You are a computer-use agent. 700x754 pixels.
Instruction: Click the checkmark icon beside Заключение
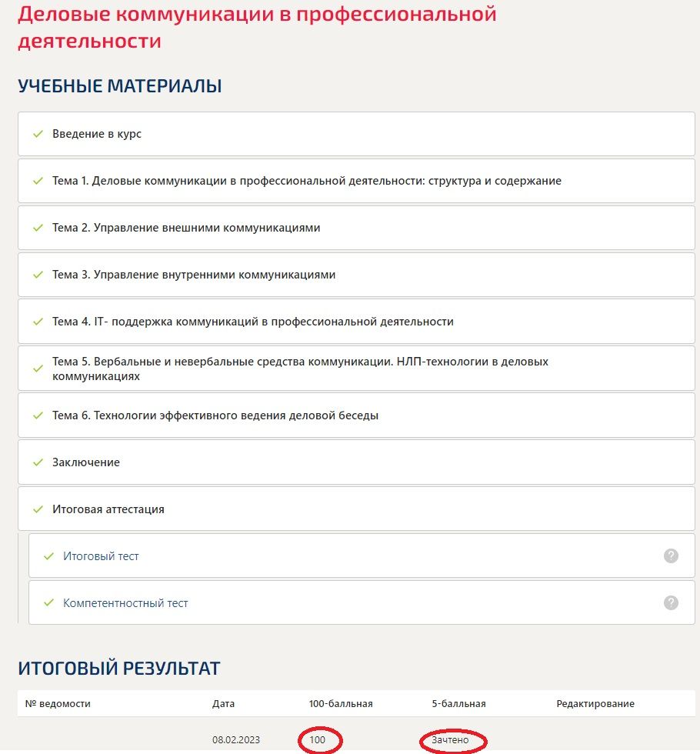38,462
